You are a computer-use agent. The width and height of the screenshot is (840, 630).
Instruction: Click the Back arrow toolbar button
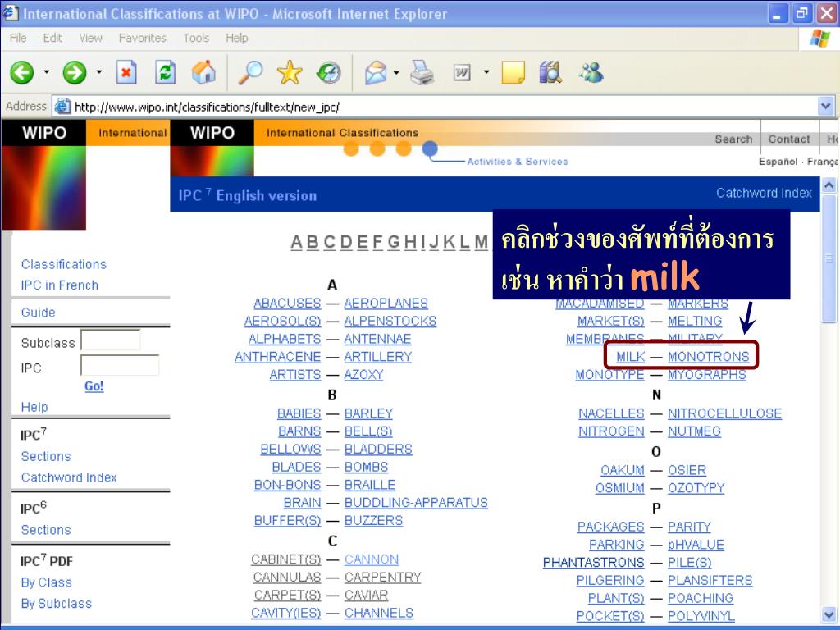tap(22, 72)
